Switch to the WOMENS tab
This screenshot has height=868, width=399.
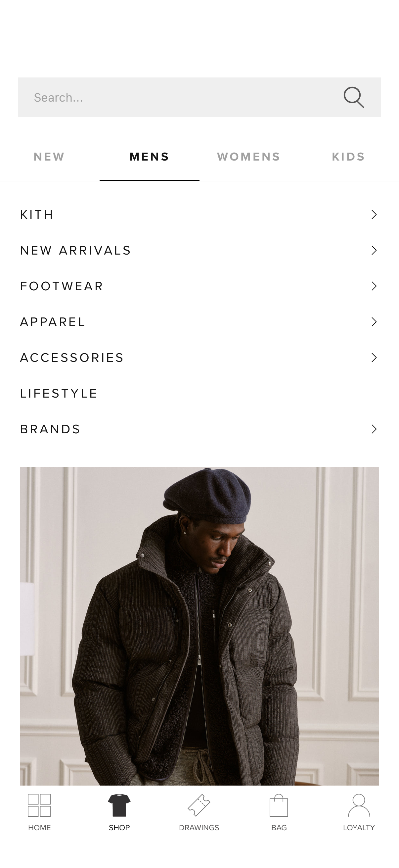coord(249,157)
